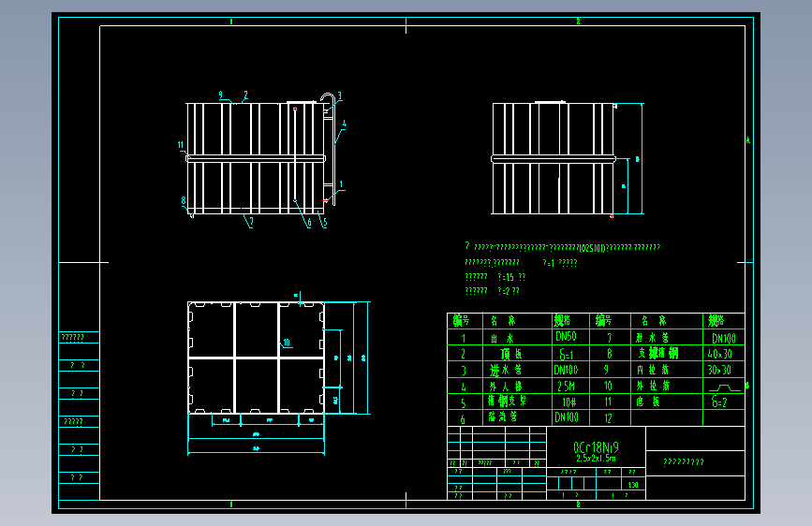Select DN100 in table row 7
This screenshot has height=526, width=812.
[x=723, y=339]
